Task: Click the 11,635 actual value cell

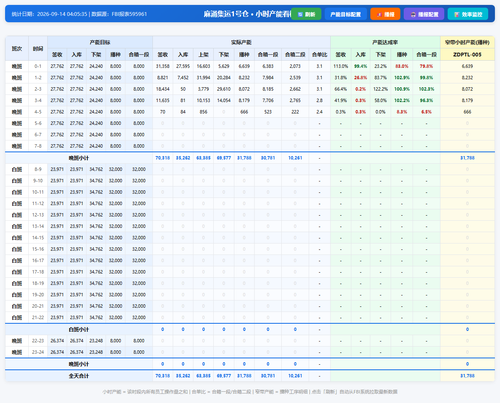Action: (x=163, y=100)
